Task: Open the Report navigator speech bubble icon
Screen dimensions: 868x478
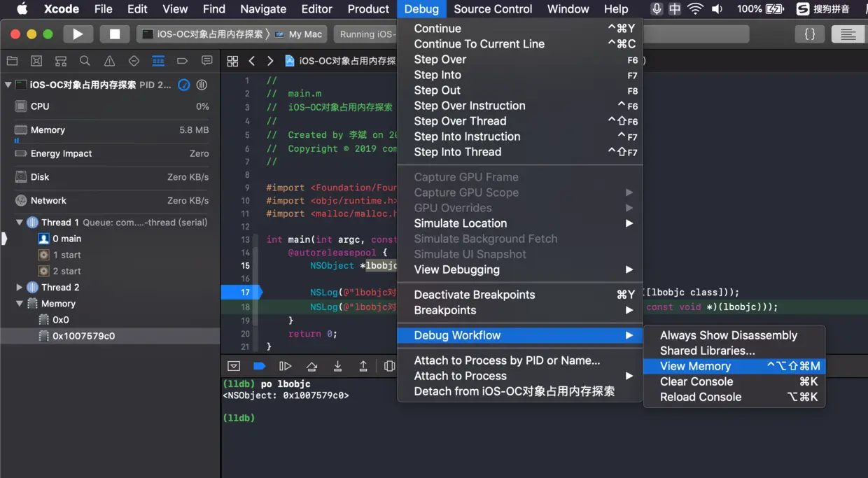Action: [206, 61]
